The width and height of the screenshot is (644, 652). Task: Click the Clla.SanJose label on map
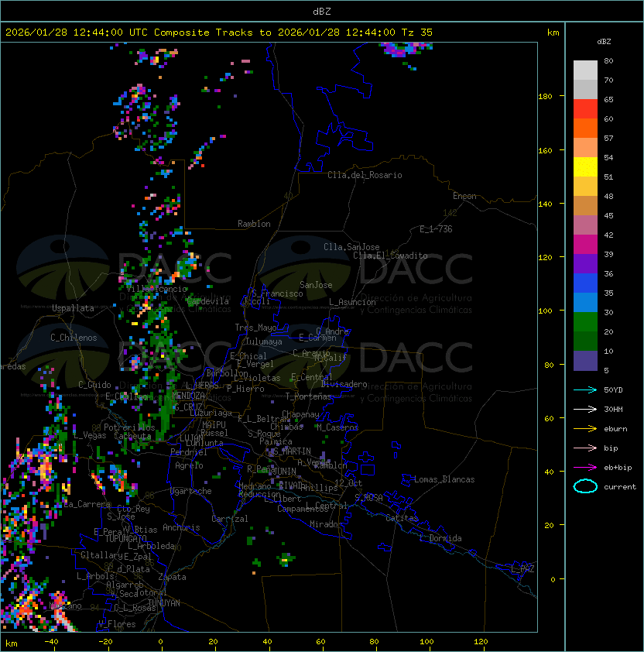pyautogui.click(x=351, y=246)
